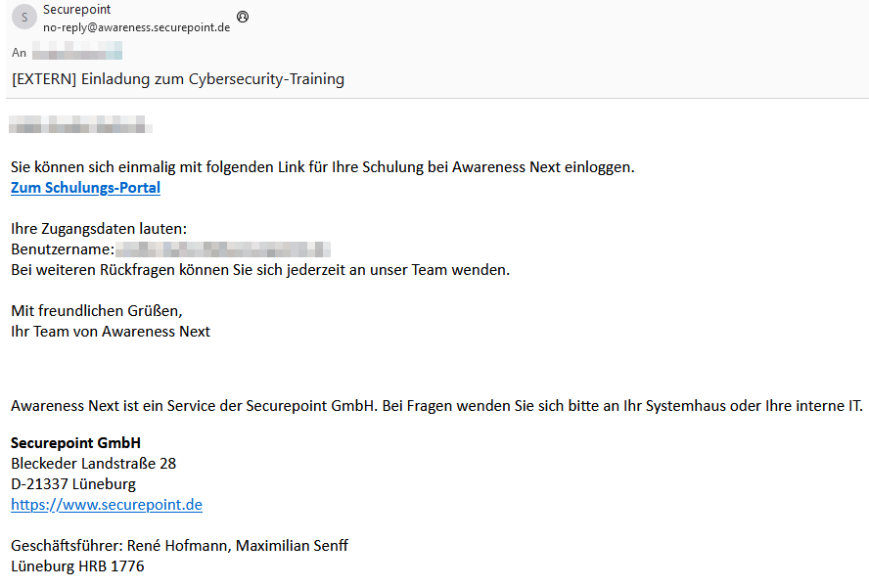
Task: Click the blurred Benutzername value
Action: [x=223, y=249]
